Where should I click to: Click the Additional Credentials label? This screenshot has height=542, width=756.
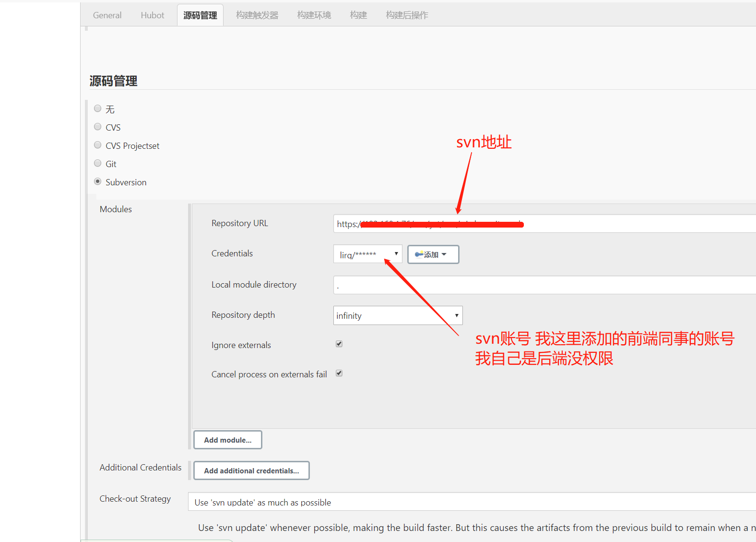tap(141, 468)
